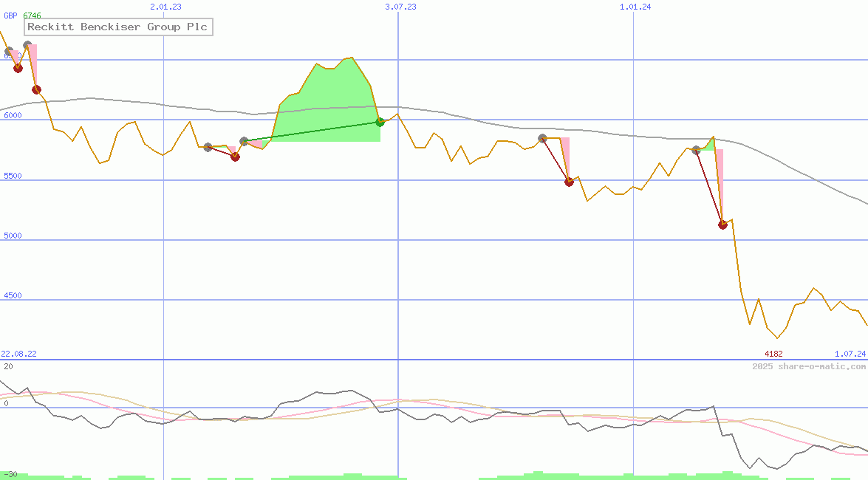Viewport: 868px width, 480px height.
Task: Click the 5000 price axis label
Action: pyautogui.click(x=13, y=236)
